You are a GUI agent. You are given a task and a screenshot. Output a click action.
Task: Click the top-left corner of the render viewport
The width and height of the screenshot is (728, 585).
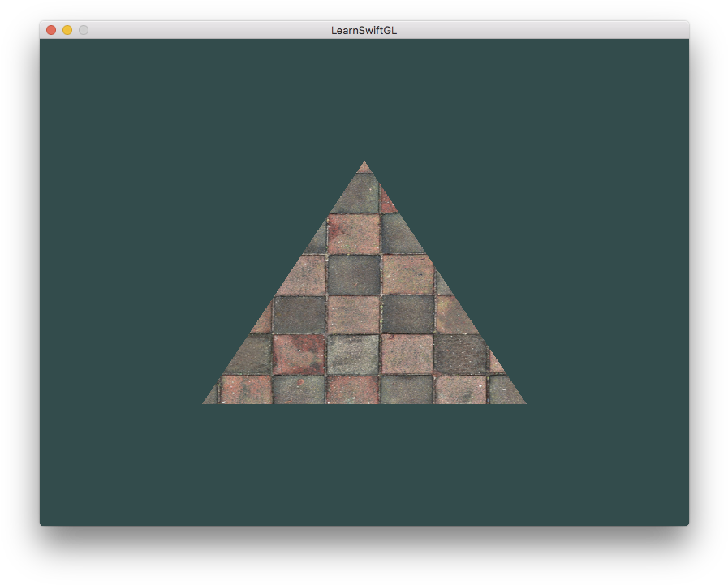[45, 45]
